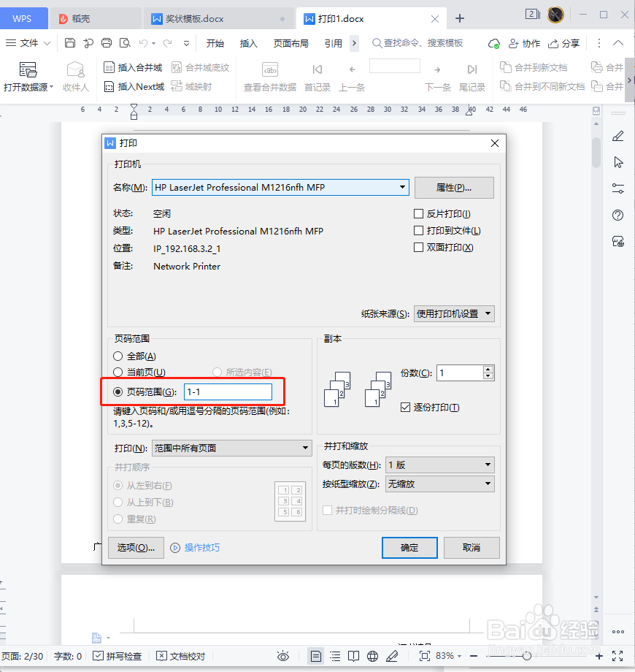The width and height of the screenshot is (635, 672).
Task: Select the 页码范围(G) radio button
Action: 118,392
